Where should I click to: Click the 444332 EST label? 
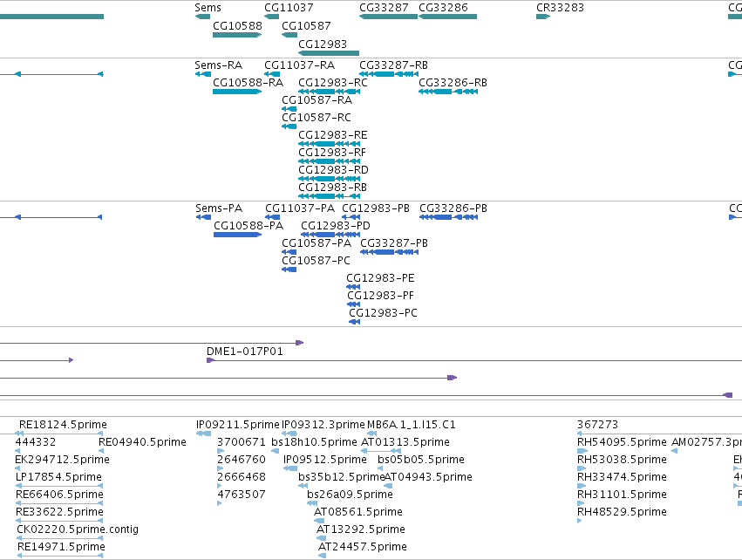coord(36,442)
